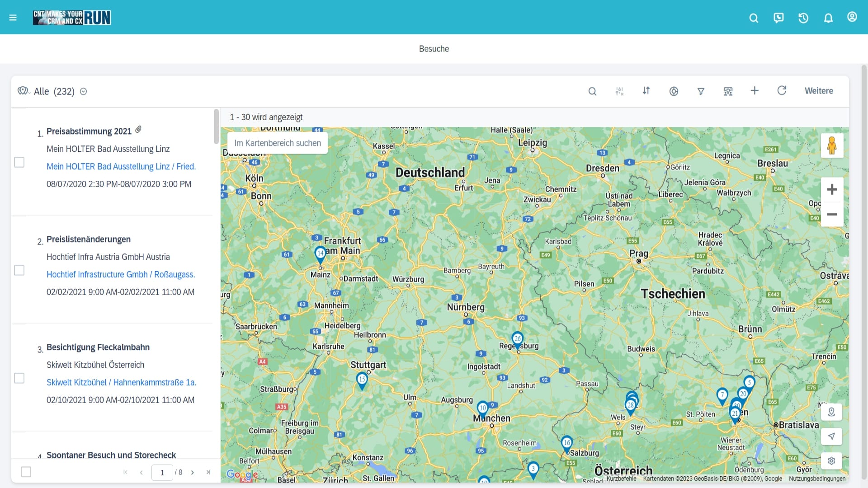Click the Google logo on map
This screenshot has height=488, width=868.
[x=242, y=474]
